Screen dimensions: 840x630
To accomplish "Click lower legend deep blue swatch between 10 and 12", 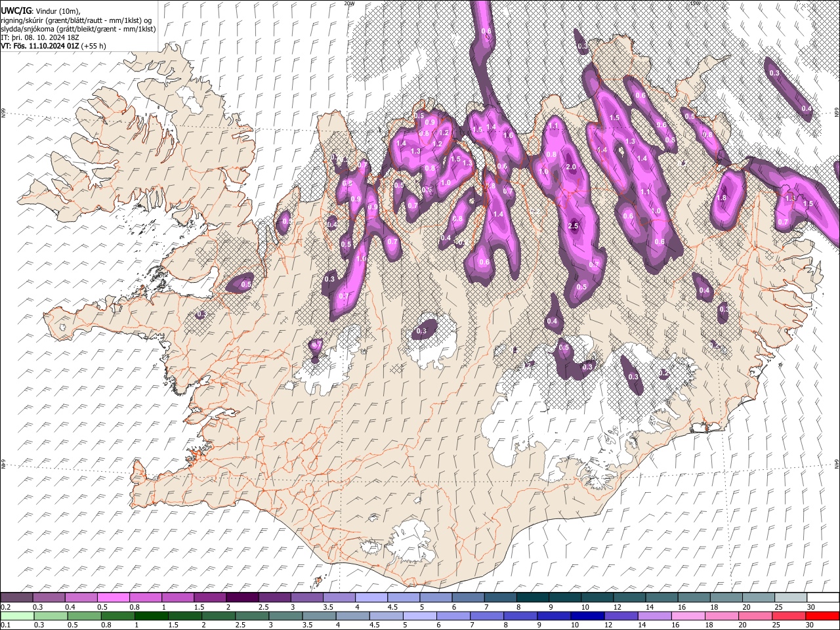I will click(x=587, y=616).
